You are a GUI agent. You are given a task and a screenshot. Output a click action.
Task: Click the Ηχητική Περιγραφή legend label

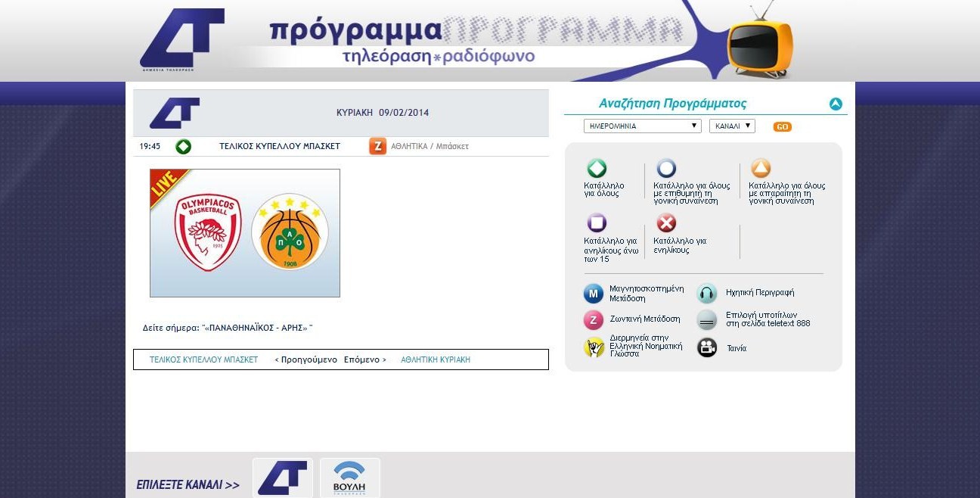760,292
